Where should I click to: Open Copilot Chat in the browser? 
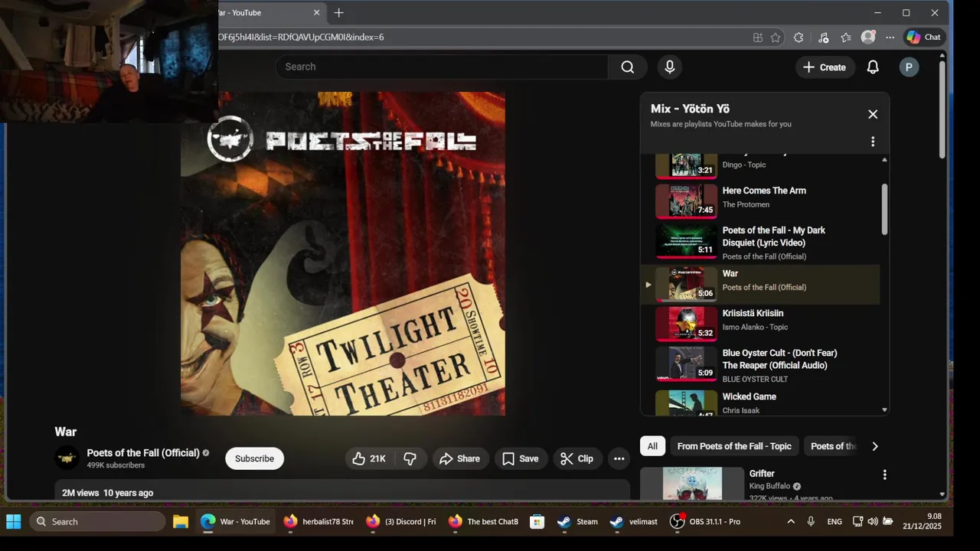(924, 37)
